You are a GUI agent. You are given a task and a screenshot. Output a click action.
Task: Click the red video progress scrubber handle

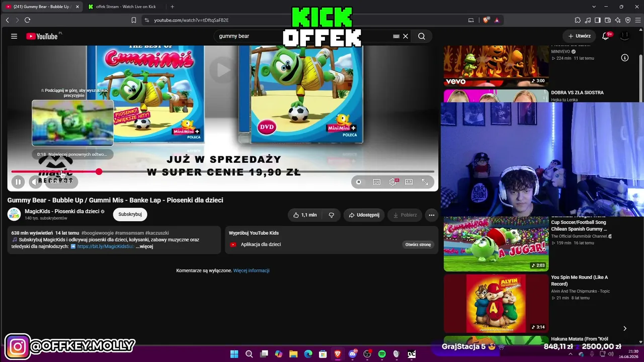(x=99, y=172)
